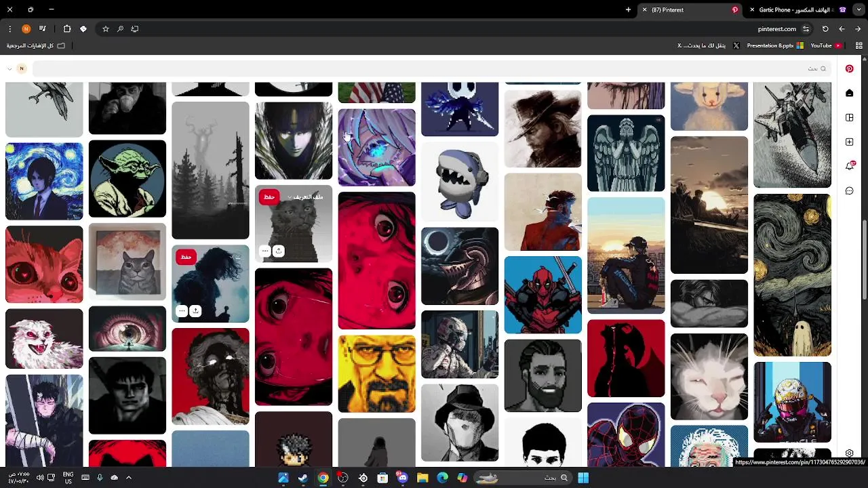This screenshot has height=488, width=868.
Task: Bookmark this page with the star icon
Action: [x=106, y=28]
